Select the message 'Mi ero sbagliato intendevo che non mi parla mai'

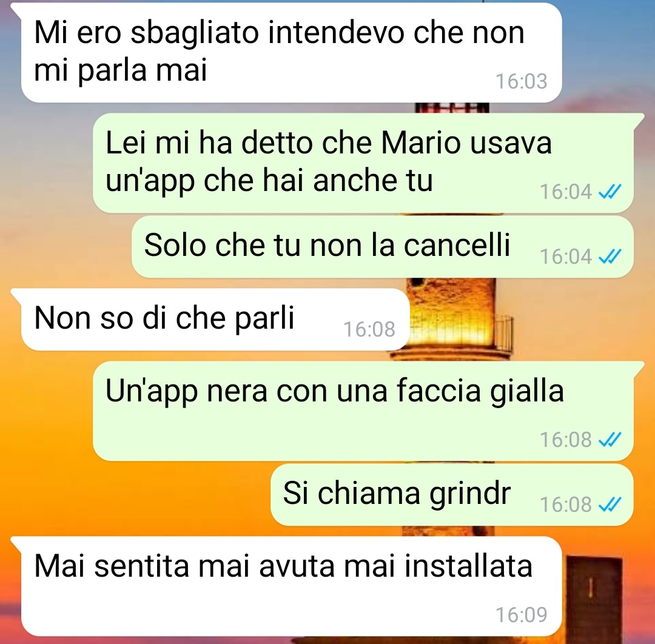[x=291, y=53]
